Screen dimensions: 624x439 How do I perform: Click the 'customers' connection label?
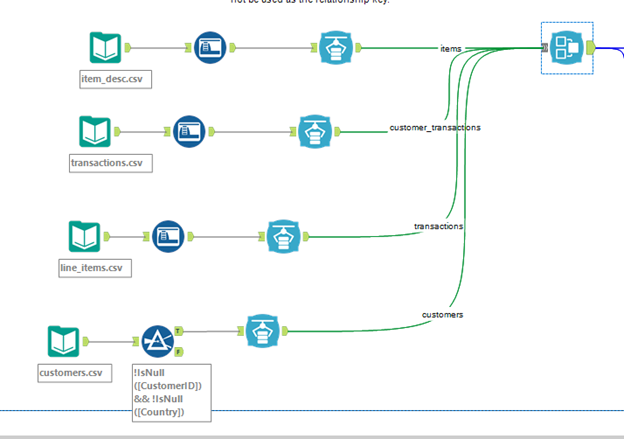tap(443, 315)
